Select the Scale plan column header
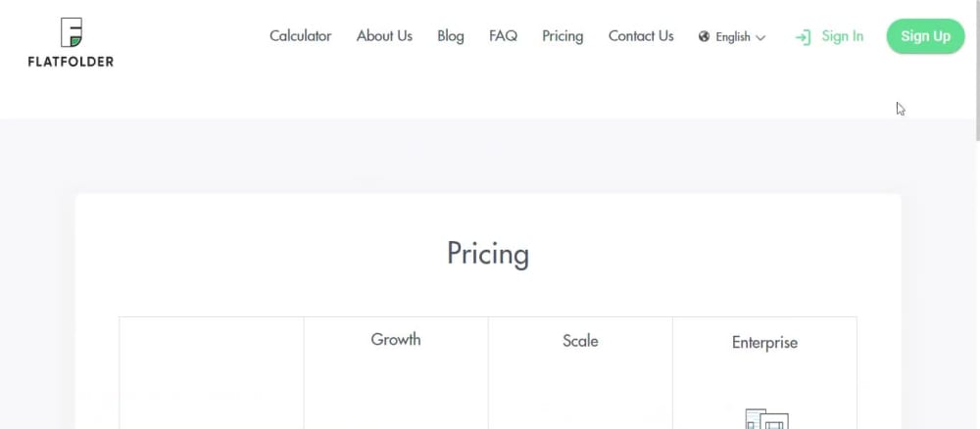 (x=580, y=341)
